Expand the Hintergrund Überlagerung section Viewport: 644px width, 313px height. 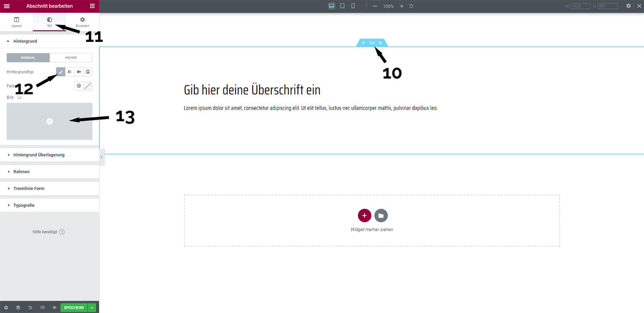(39, 155)
